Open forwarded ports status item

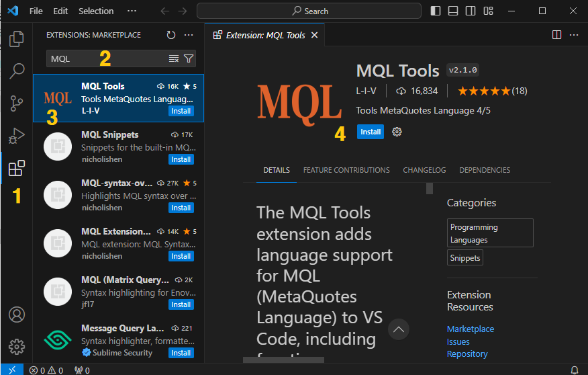pyautogui.click(x=82, y=370)
